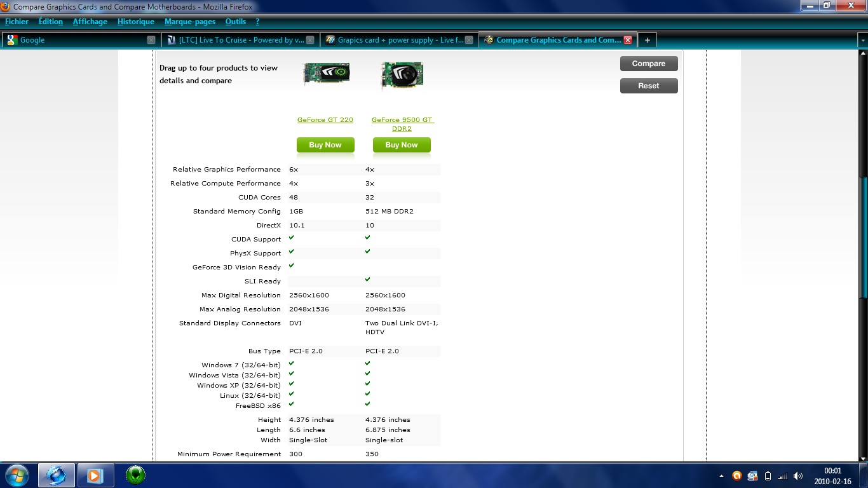This screenshot has height=488, width=868.
Task: Open the GeForce GT 220 product link
Action: pyautogui.click(x=325, y=120)
